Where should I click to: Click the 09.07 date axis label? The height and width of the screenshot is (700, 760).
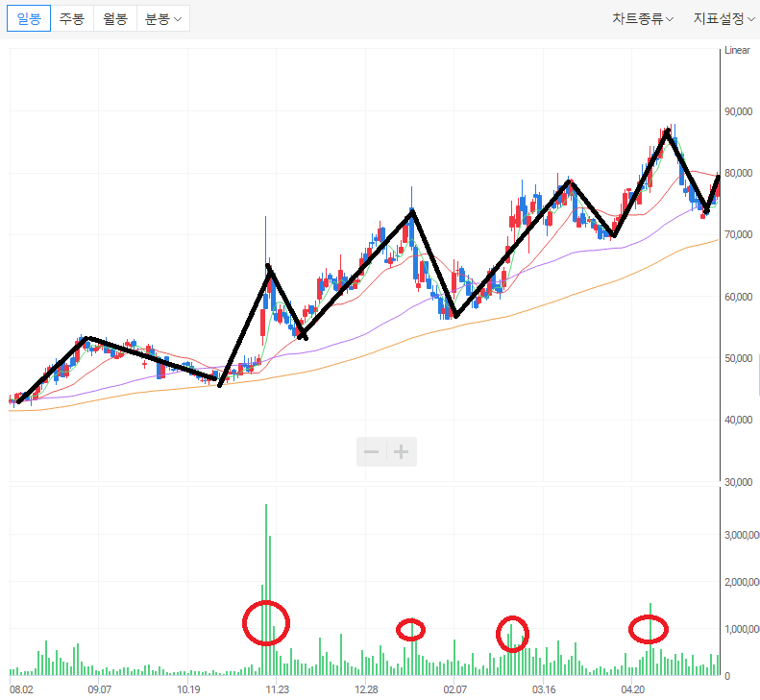[99, 689]
